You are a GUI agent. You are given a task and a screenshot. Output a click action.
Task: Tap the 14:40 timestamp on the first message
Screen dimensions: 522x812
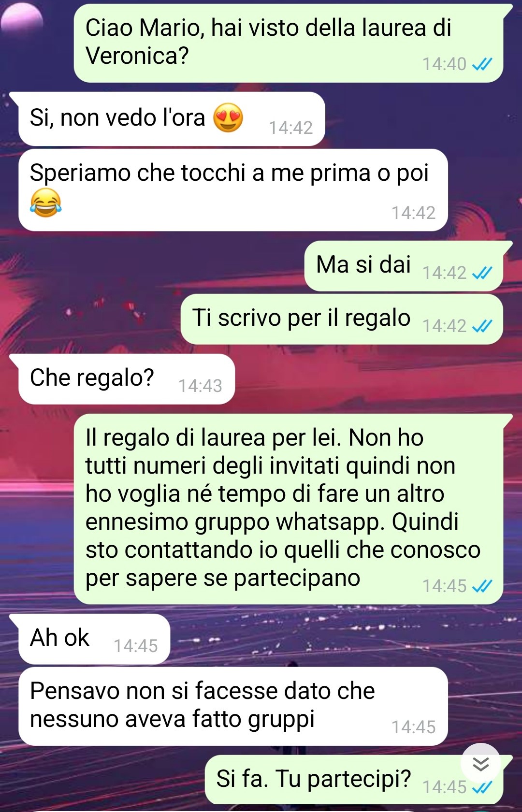click(444, 64)
